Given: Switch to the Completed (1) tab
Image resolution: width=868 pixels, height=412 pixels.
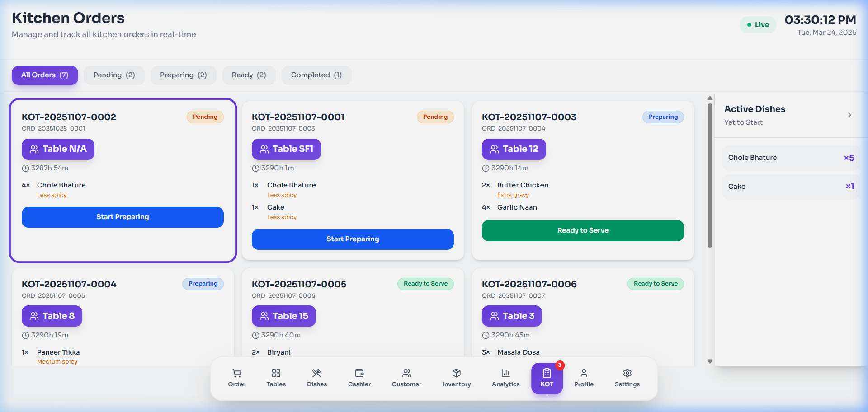Looking at the screenshot, I should (316, 75).
